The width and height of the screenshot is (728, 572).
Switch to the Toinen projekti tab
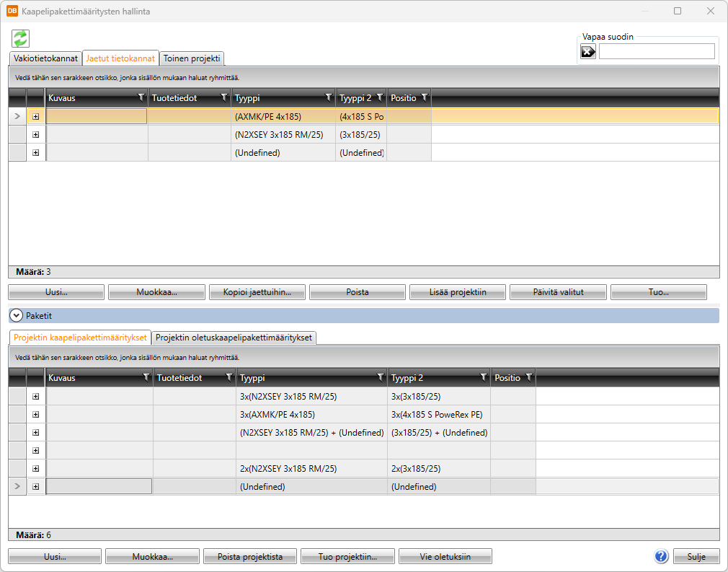192,58
